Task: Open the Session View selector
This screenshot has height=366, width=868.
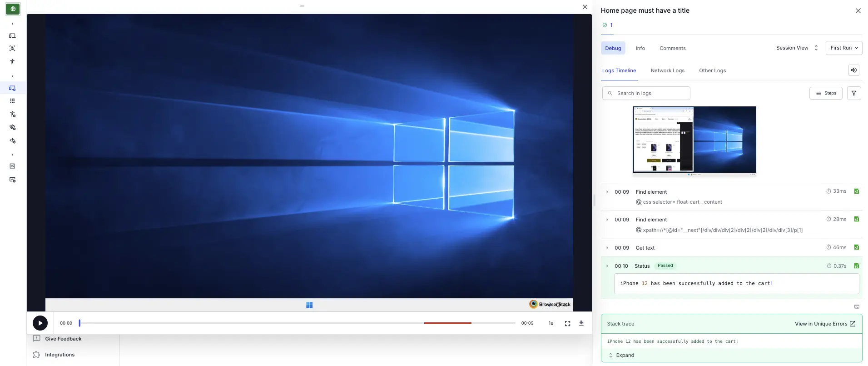Action: point(797,48)
